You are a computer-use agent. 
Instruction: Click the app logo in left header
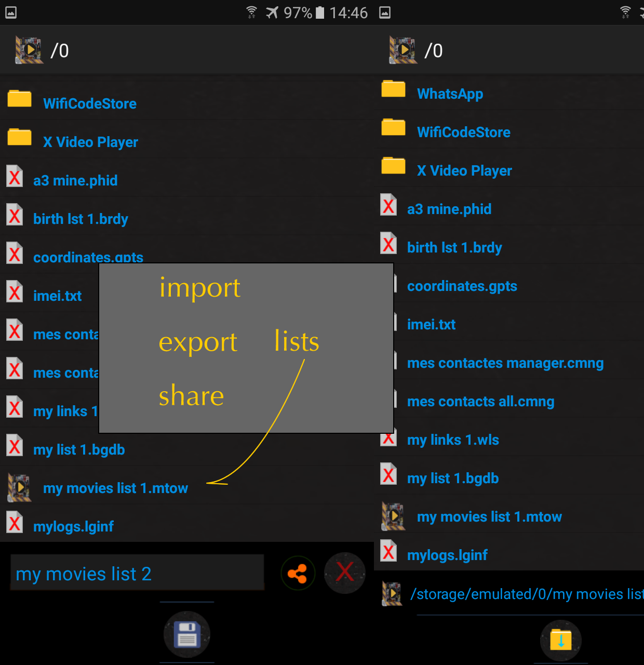[x=29, y=50]
